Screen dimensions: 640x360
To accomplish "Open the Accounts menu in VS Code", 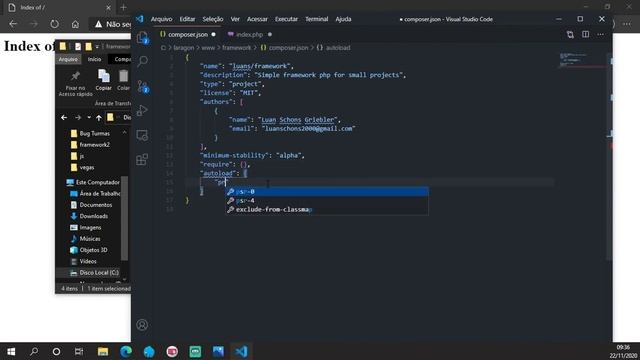I will coord(142,325).
